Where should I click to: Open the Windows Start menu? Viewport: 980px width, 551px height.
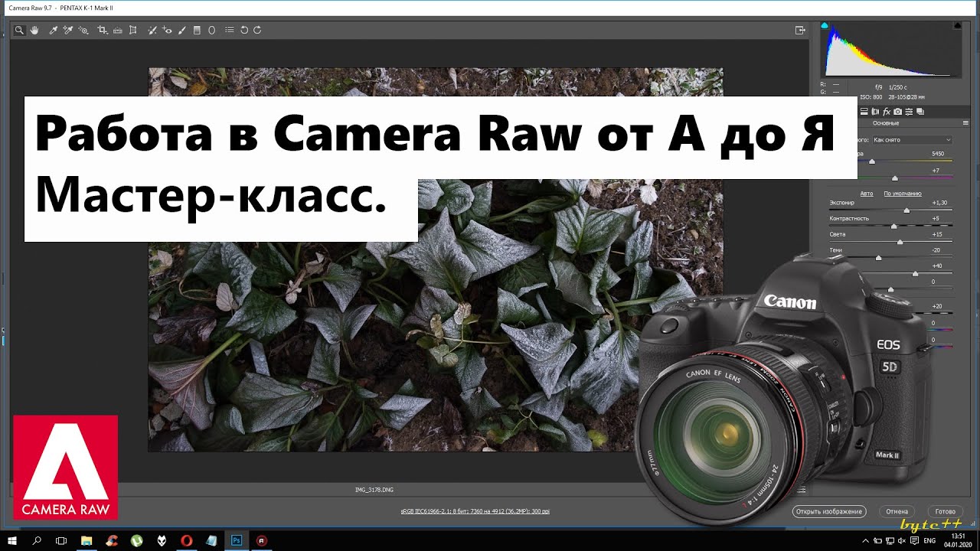[x=12, y=540]
